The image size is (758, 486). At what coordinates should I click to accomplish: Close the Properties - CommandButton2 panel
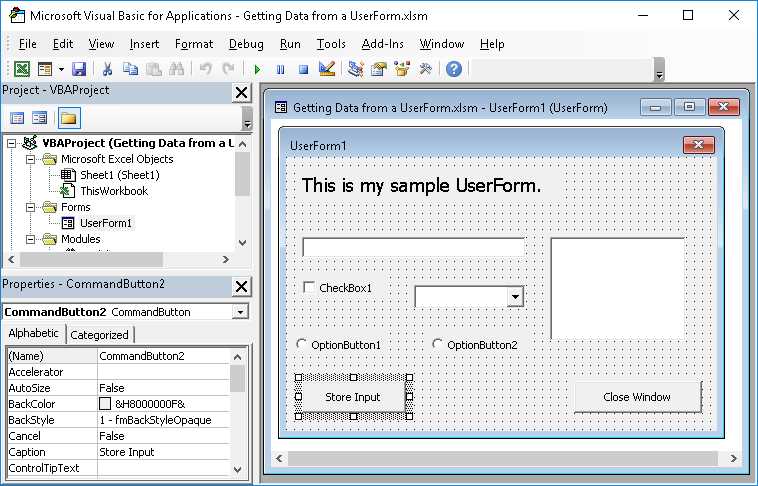[x=241, y=286]
